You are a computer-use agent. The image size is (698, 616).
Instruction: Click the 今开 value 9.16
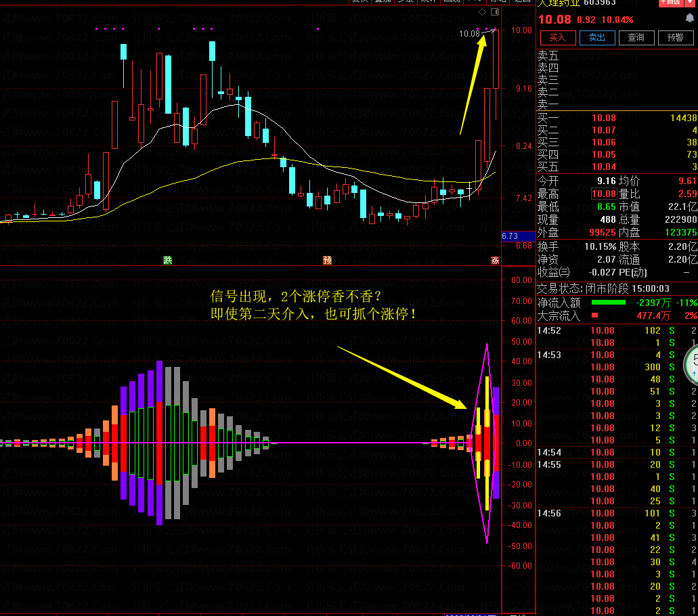click(x=607, y=181)
